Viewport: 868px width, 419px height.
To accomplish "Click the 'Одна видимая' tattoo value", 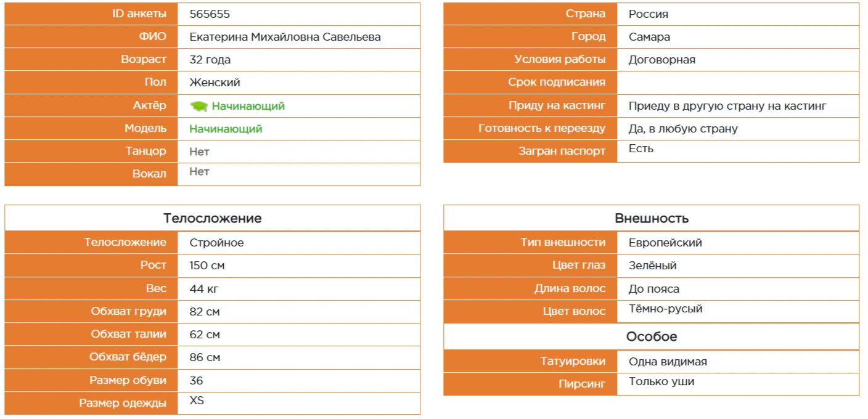I will point(668,362).
